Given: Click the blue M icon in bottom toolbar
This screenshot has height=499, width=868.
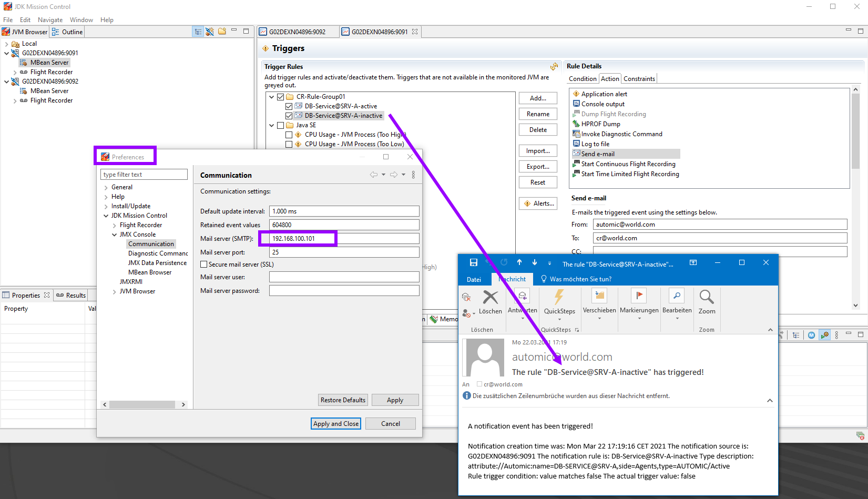Looking at the screenshot, I should click(811, 335).
